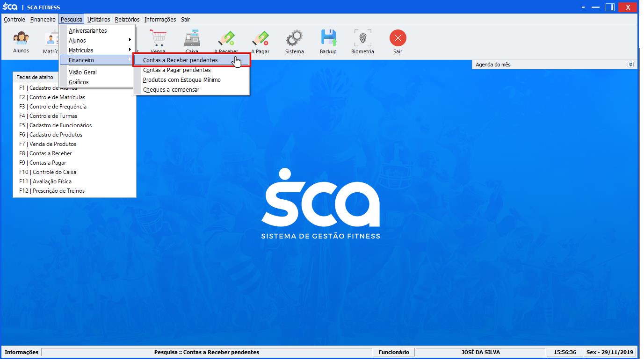The height and width of the screenshot is (362, 644).
Task: Click F7 | Venda de Produtos shortcut
Action: click(x=48, y=144)
